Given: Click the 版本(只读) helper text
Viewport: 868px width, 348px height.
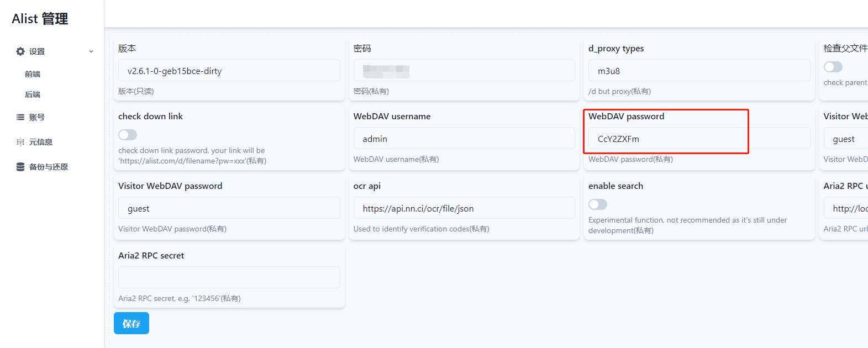Looking at the screenshot, I should [x=136, y=91].
